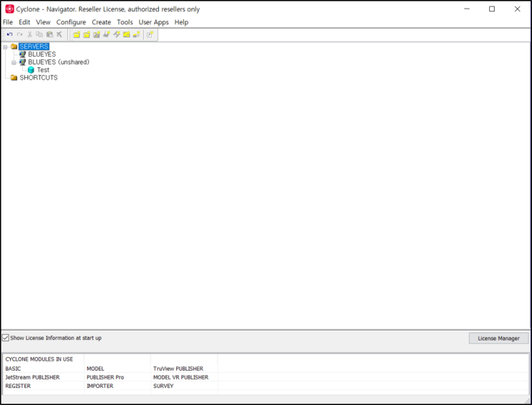Click the first yellow create-folder toolbar icon
The image size is (532, 405).
coord(77,34)
